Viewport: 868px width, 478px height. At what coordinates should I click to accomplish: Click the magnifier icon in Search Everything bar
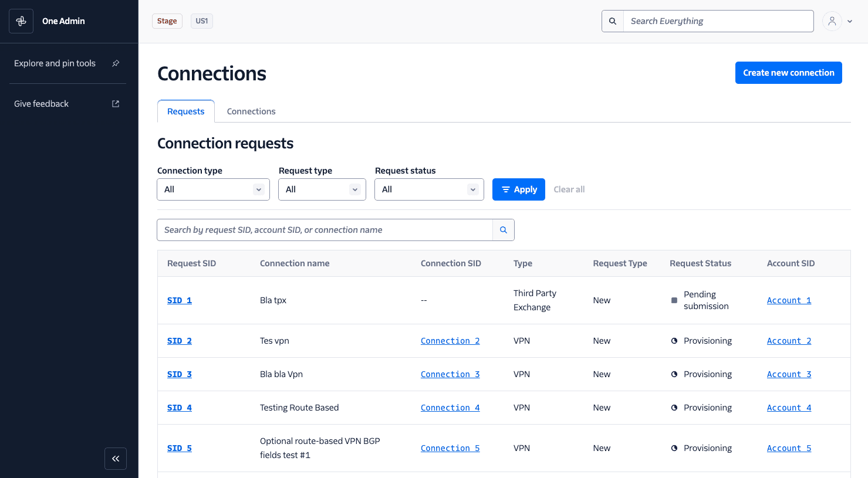pos(612,21)
